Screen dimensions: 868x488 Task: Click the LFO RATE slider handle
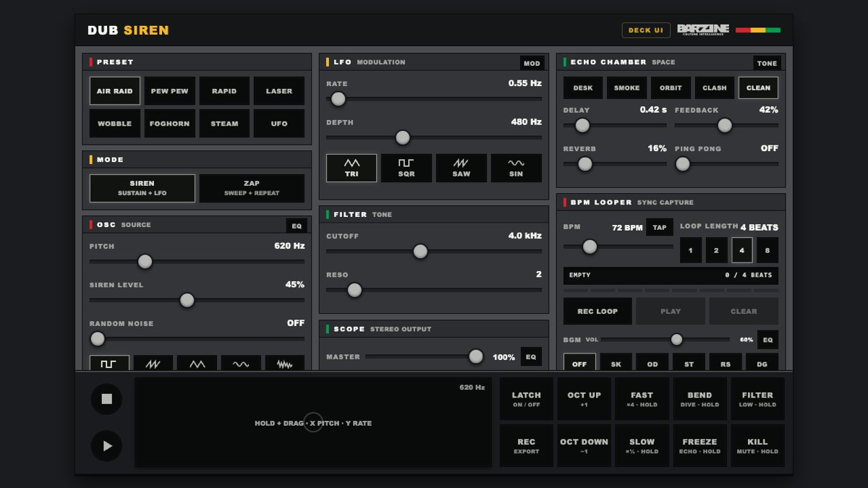(x=338, y=99)
